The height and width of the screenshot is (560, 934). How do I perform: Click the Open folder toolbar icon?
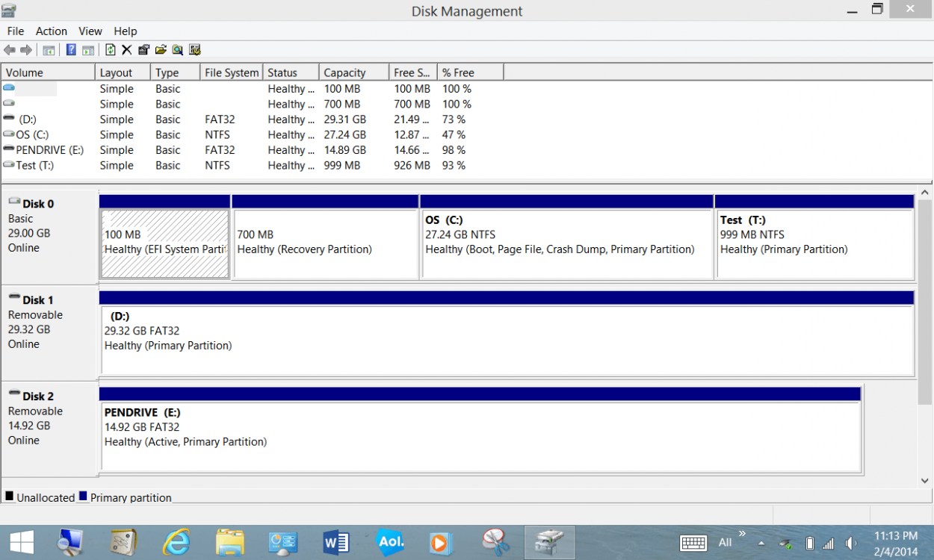pos(161,50)
